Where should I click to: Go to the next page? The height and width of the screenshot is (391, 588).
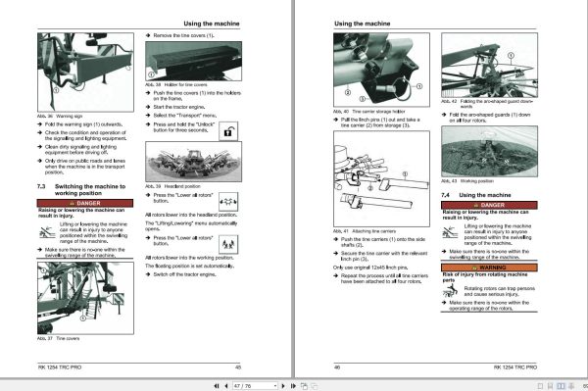click(x=283, y=386)
